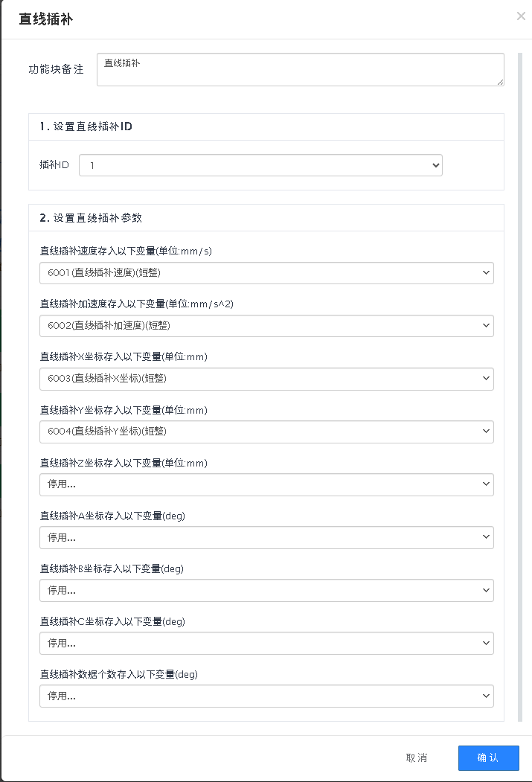
Task: Open the Z坐标 variable dropdown
Action: (x=266, y=484)
